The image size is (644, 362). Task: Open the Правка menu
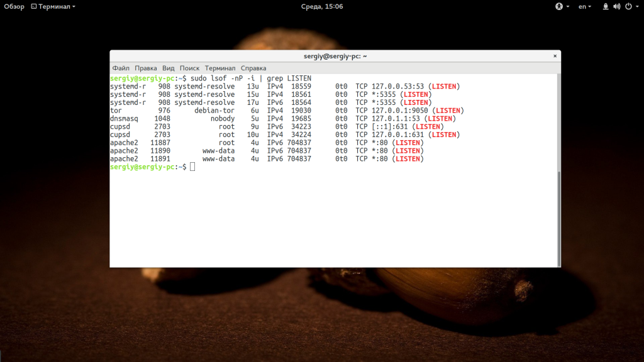[145, 68]
